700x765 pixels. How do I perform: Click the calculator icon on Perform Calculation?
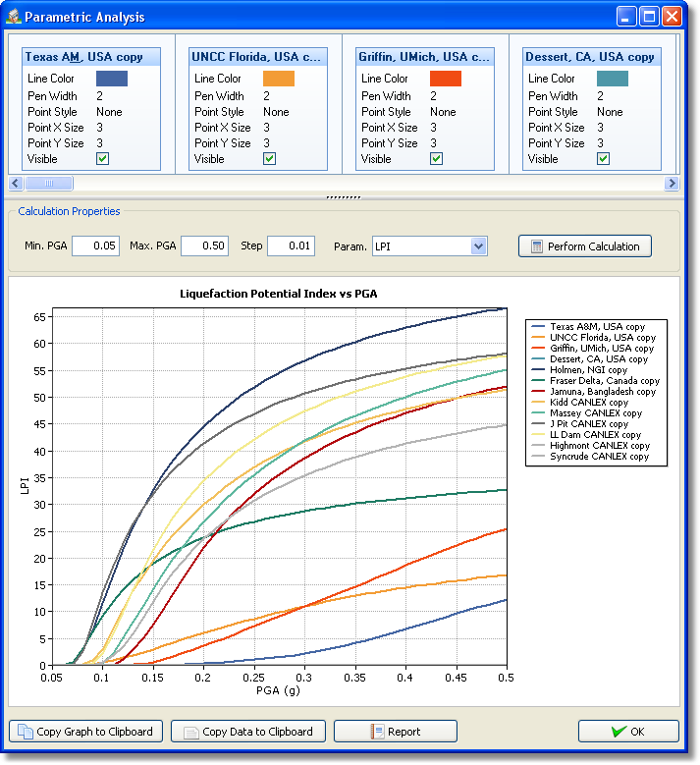pyautogui.click(x=536, y=246)
